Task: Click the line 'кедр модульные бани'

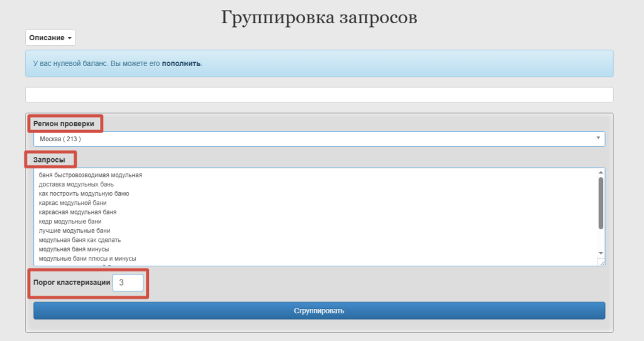Action: pyautogui.click(x=70, y=221)
